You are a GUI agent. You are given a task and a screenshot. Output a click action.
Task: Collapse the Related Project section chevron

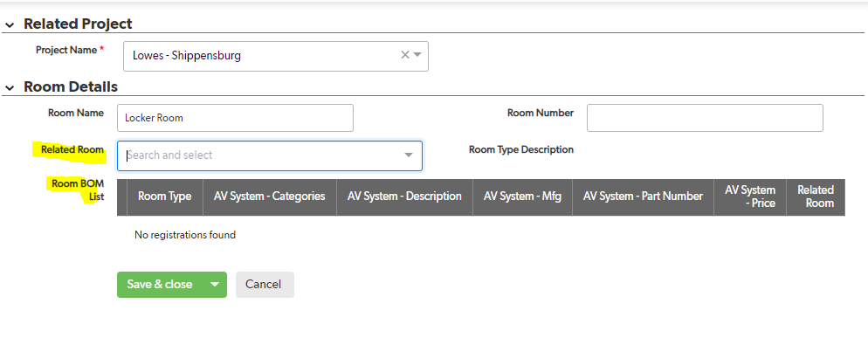10,25
